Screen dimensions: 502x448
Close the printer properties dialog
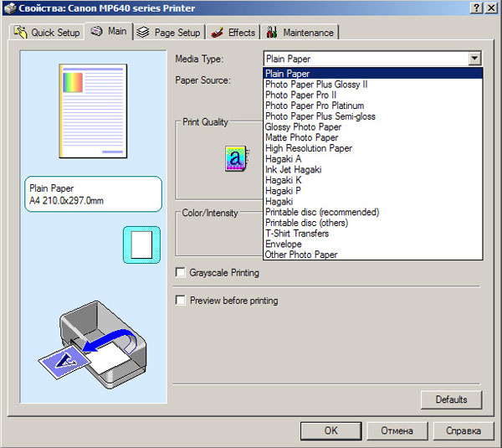click(x=491, y=8)
